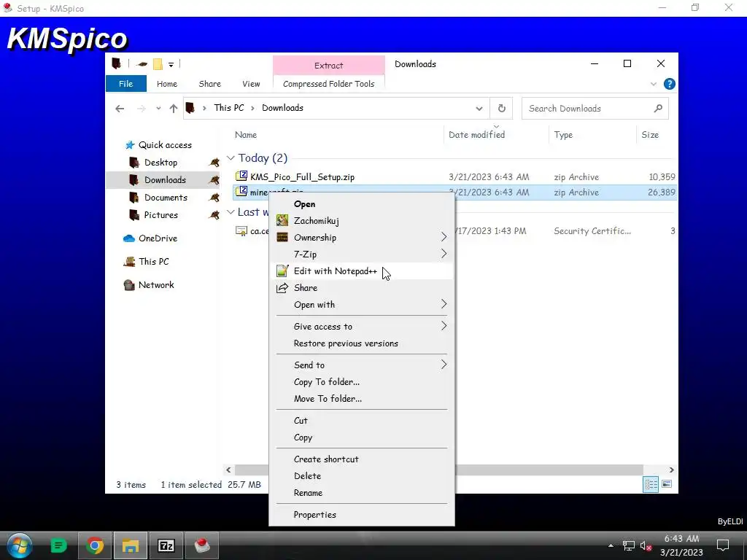Expand the Ownership submenu arrow
Viewport: 747px width, 560px height.
pyautogui.click(x=444, y=237)
